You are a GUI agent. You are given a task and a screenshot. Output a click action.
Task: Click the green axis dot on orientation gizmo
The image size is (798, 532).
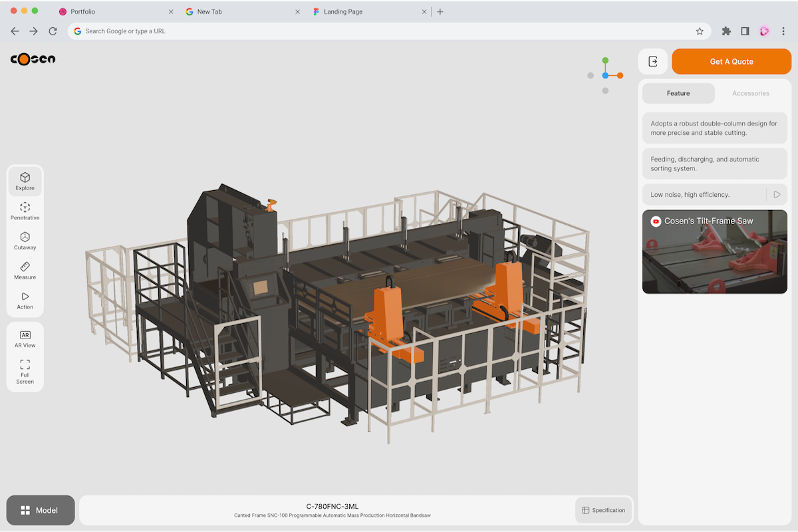tap(605, 61)
